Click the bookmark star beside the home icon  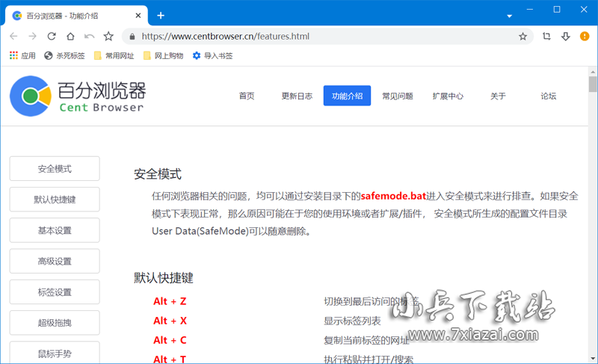tap(108, 36)
